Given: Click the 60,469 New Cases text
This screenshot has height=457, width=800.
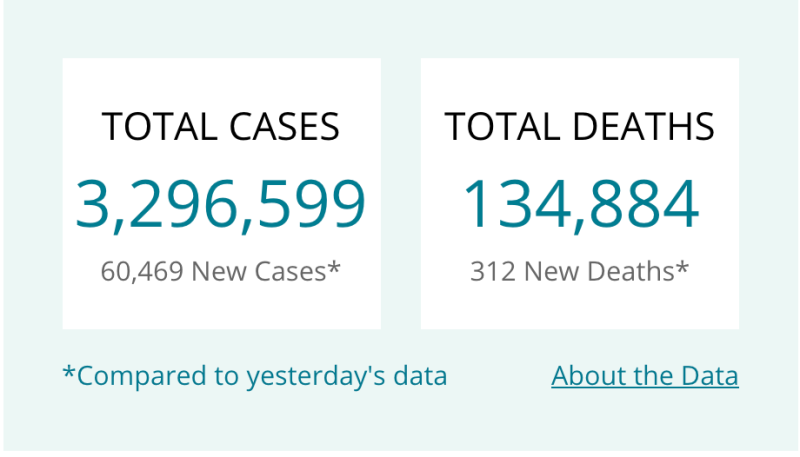Looking at the screenshot, I should [220, 271].
